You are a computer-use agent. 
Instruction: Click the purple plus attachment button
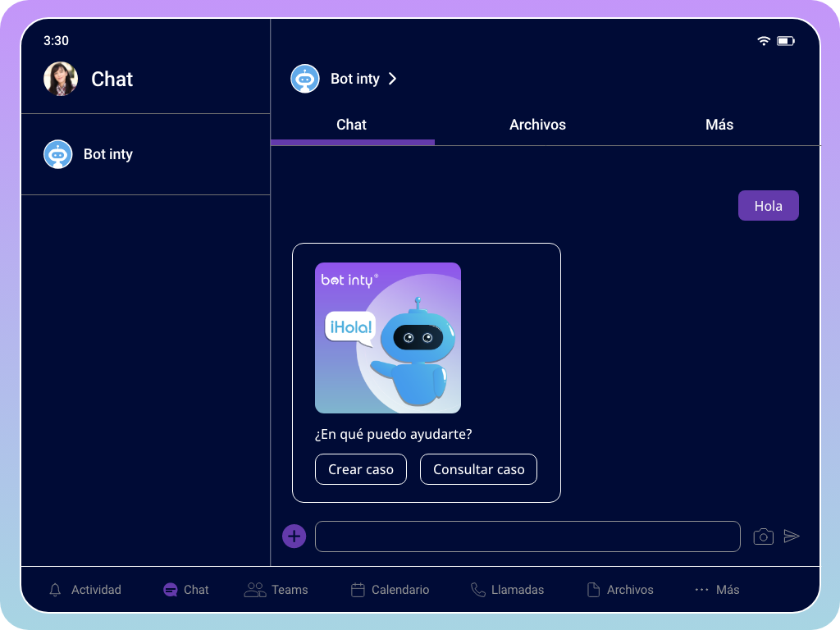click(x=294, y=536)
